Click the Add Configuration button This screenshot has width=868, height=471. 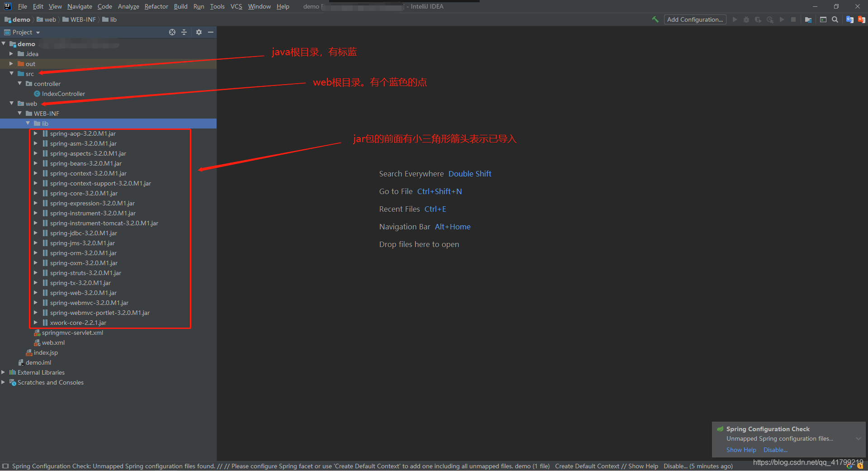coord(695,19)
